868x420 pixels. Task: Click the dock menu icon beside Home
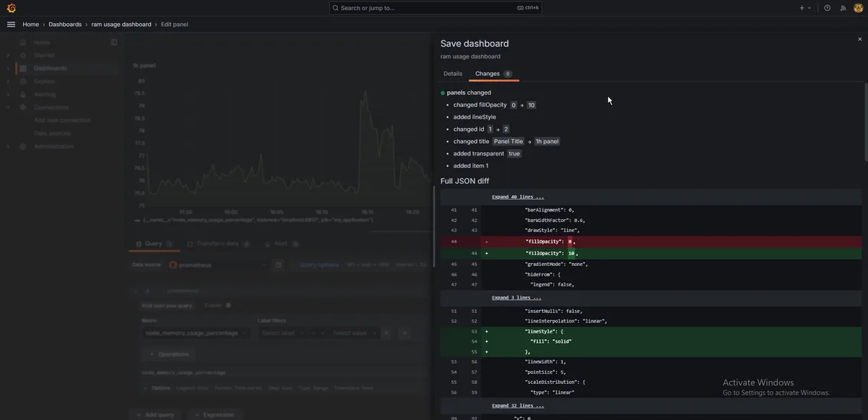pyautogui.click(x=114, y=43)
